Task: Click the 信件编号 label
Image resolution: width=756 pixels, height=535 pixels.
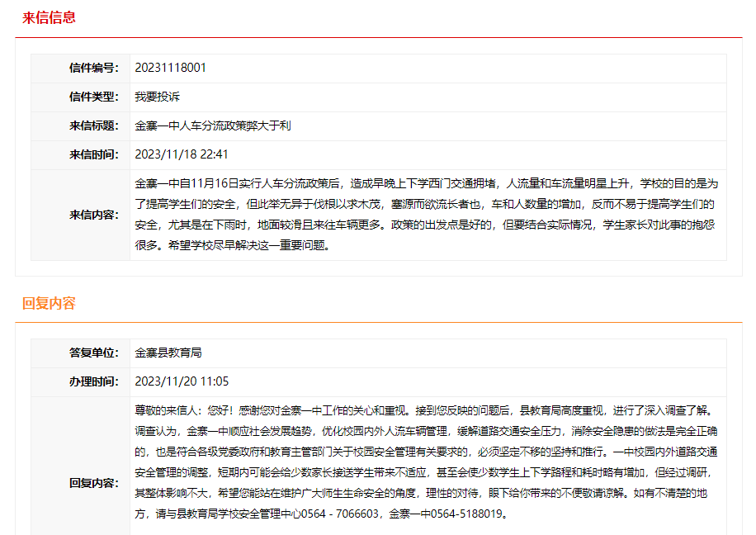Action: click(x=93, y=68)
